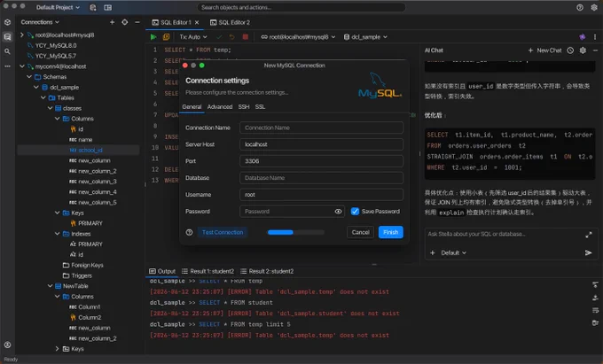
Task: Open the Tx: Auto transaction mode dropdown
Action: pos(193,37)
